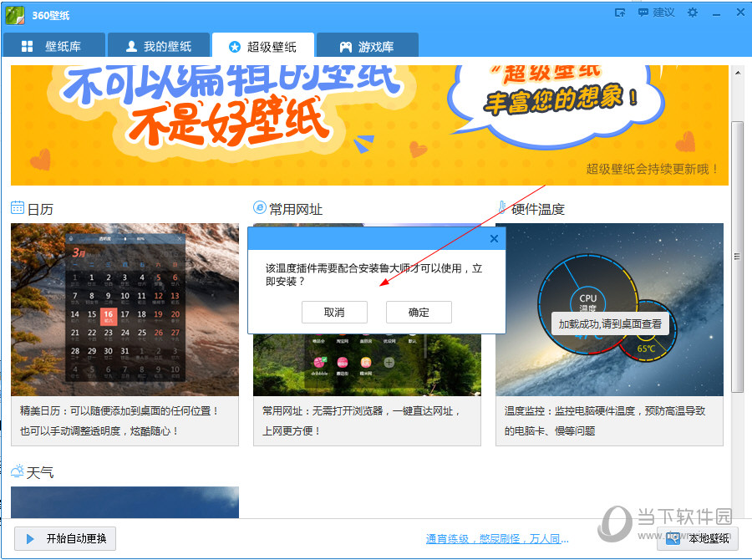This screenshot has width=752, height=560.
Task: Click the weather icon next to 天气
Action: [16, 471]
